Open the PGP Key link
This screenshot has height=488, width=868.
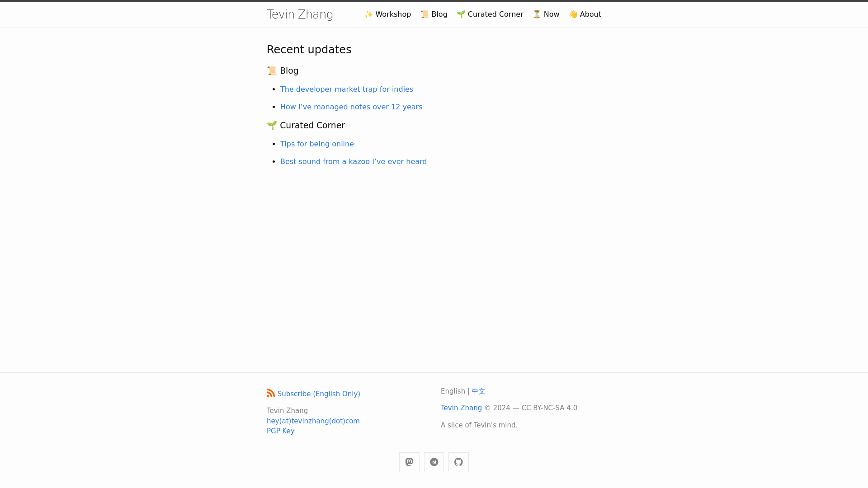tap(280, 431)
